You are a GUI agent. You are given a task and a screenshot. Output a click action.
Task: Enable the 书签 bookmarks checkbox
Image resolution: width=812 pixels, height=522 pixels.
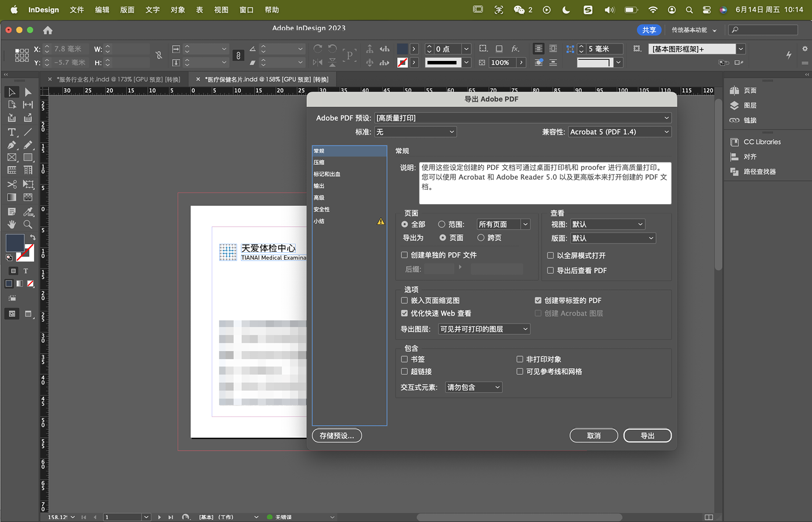click(404, 360)
